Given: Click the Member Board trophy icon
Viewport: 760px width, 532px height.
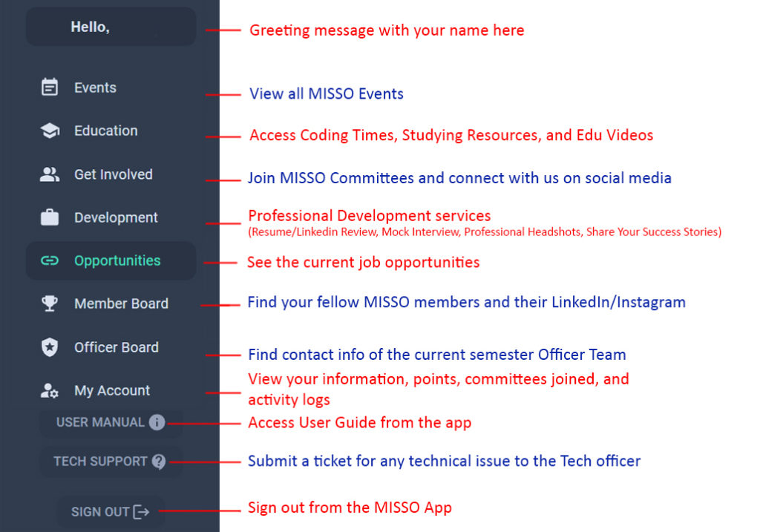Looking at the screenshot, I should [50, 303].
